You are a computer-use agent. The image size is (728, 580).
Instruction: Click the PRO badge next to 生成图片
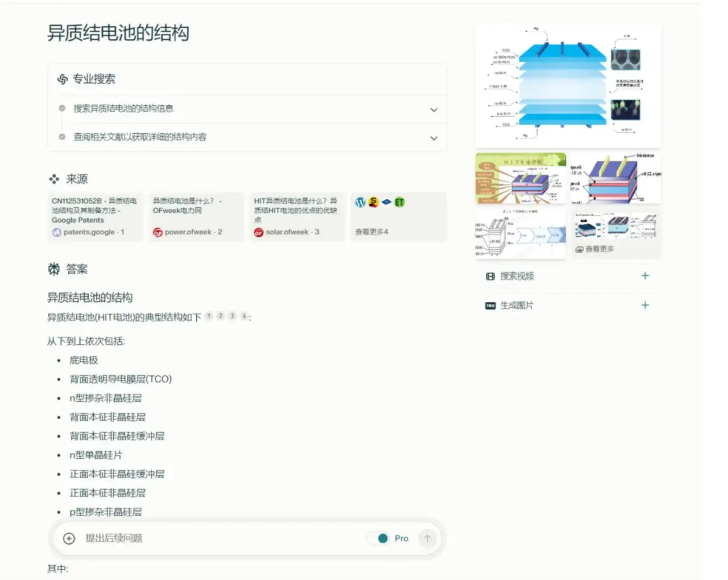[x=490, y=305]
